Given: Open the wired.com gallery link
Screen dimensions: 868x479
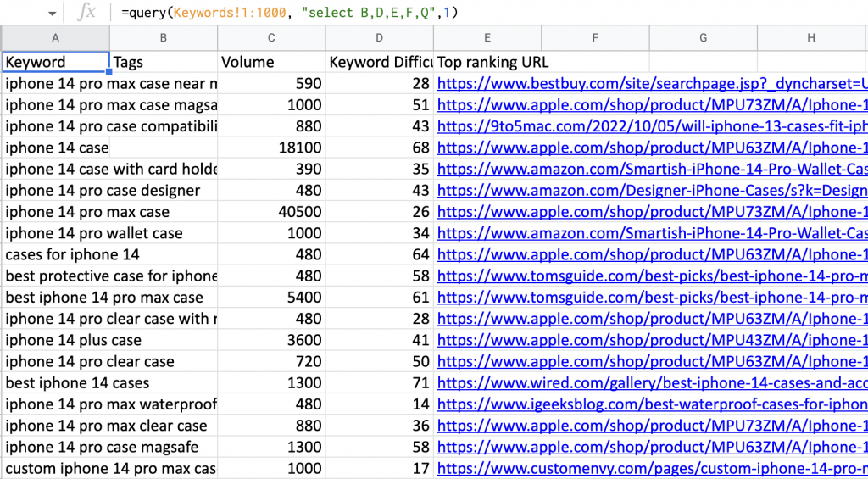Looking at the screenshot, I should (652, 382).
